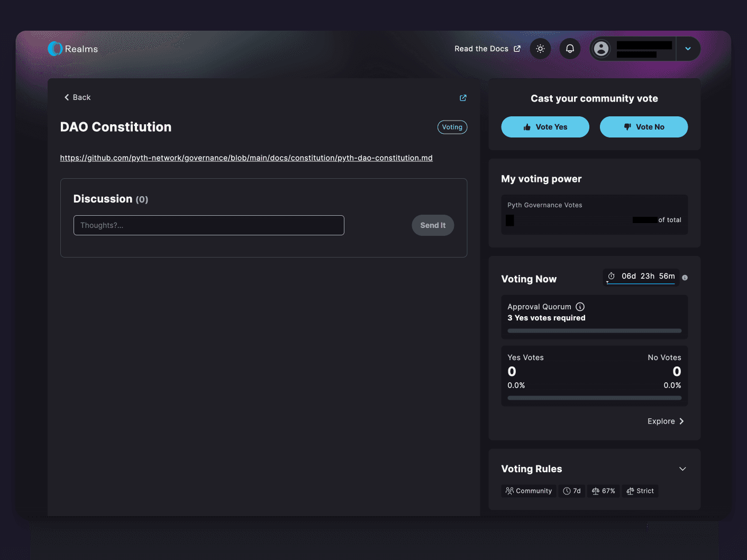Expand options with the Back chevron
This screenshot has width=747, height=560.
point(66,97)
